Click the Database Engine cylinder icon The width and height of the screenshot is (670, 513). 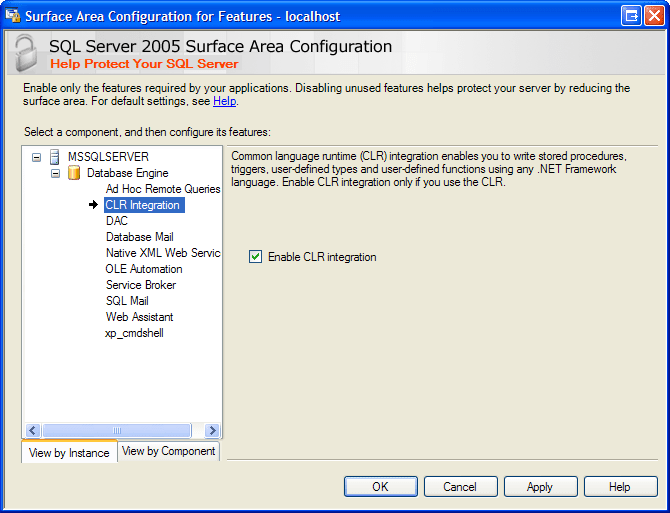[x=74, y=173]
